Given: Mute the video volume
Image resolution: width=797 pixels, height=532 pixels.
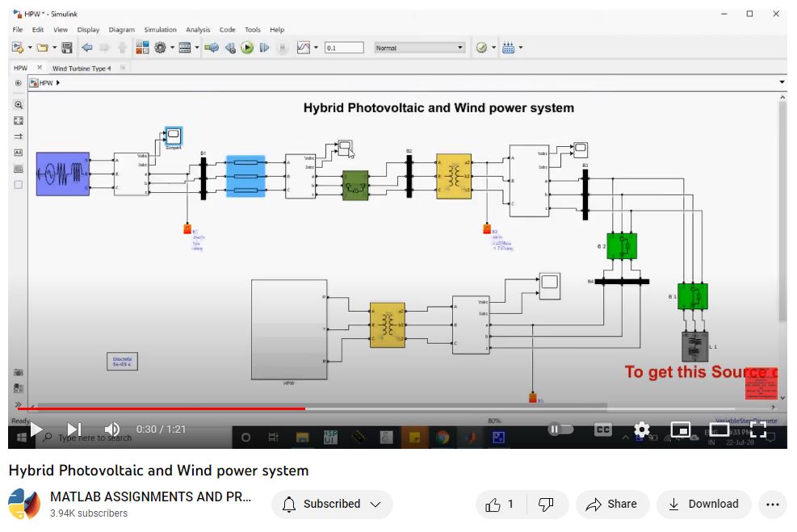Looking at the screenshot, I should click(112, 429).
